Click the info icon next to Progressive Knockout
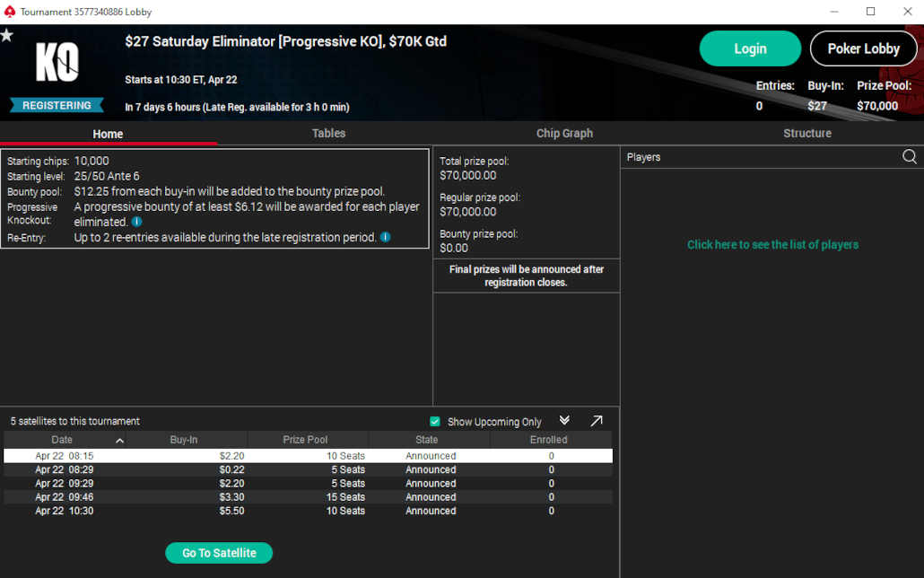924x578 pixels. pyautogui.click(x=136, y=222)
